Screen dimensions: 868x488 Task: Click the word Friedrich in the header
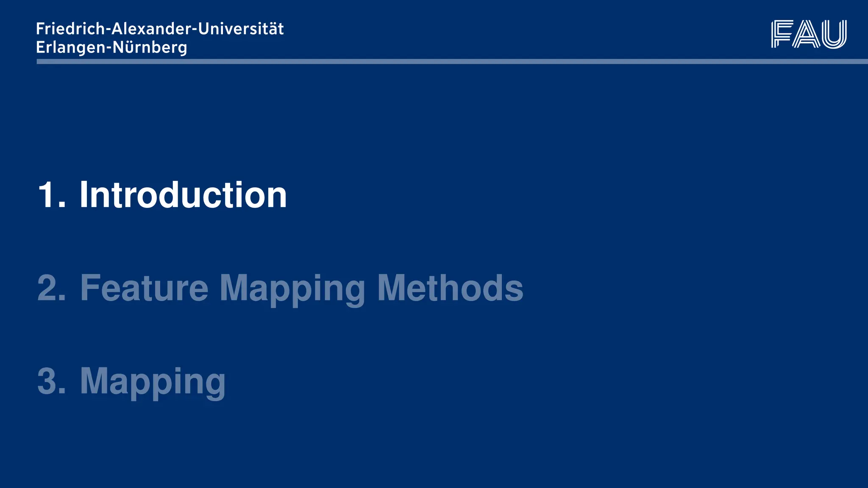70,29
